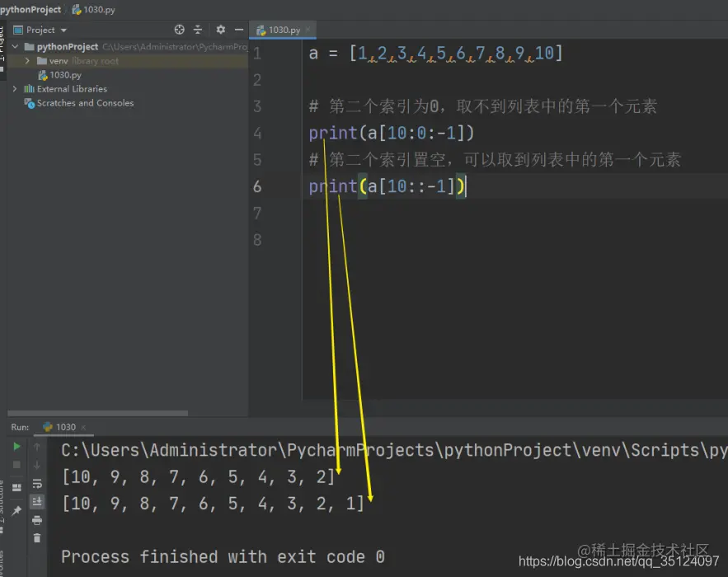Click the comment on line 3

click(x=483, y=106)
